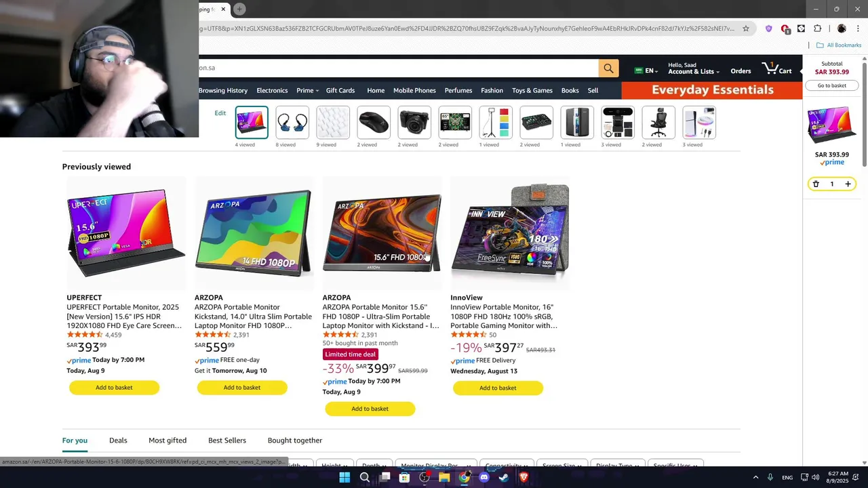The image size is (868, 488).
Task: Open the Mobile Phones menu item
Action: tap(414, 90)
